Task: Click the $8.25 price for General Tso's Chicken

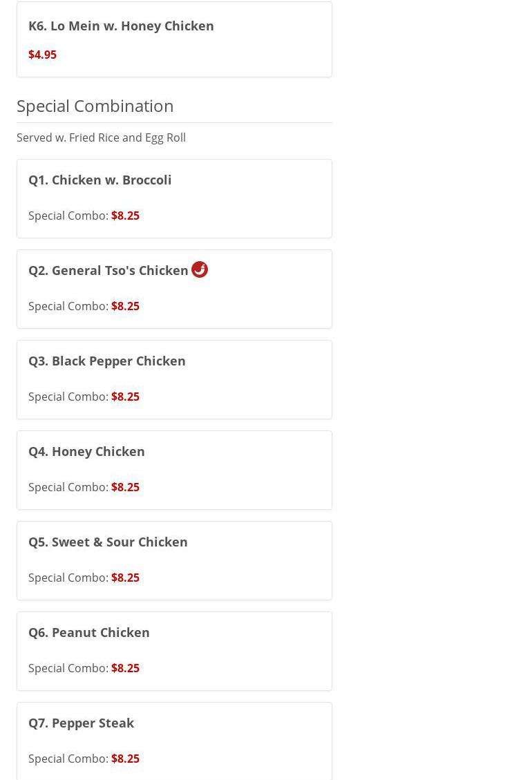Action: [125, 306]
